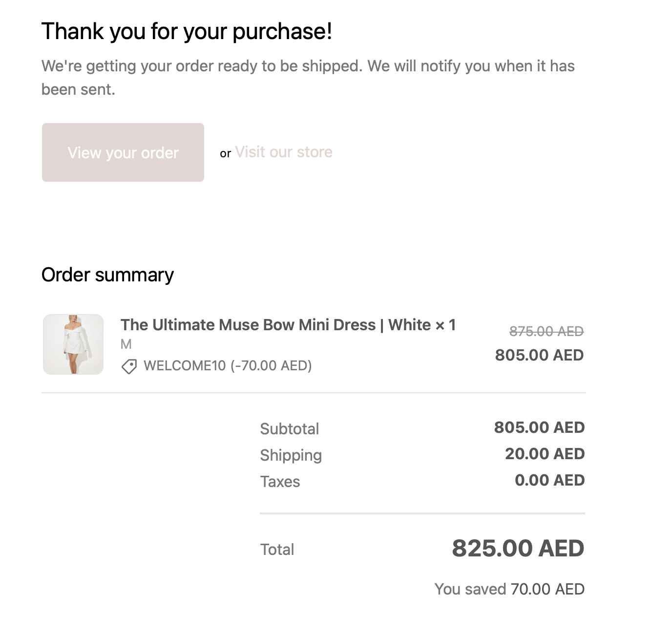Click the Subtotal label
The image size is (672, 637).
click(x=289, y=429)
